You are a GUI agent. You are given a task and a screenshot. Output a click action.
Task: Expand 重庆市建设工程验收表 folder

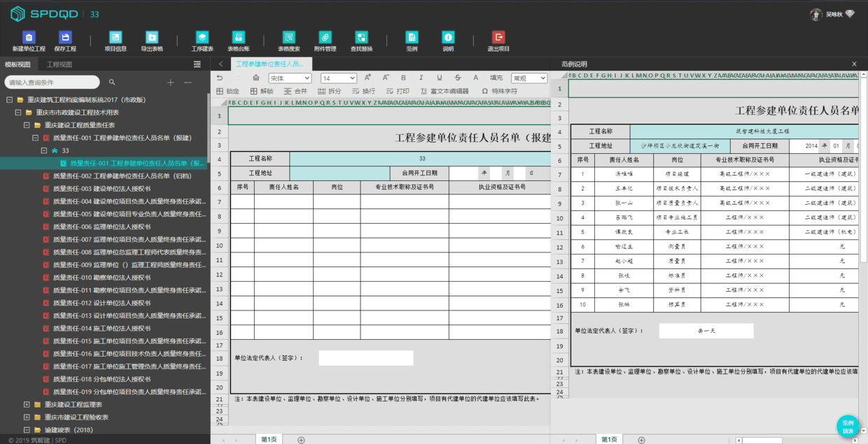coord(27,417)
